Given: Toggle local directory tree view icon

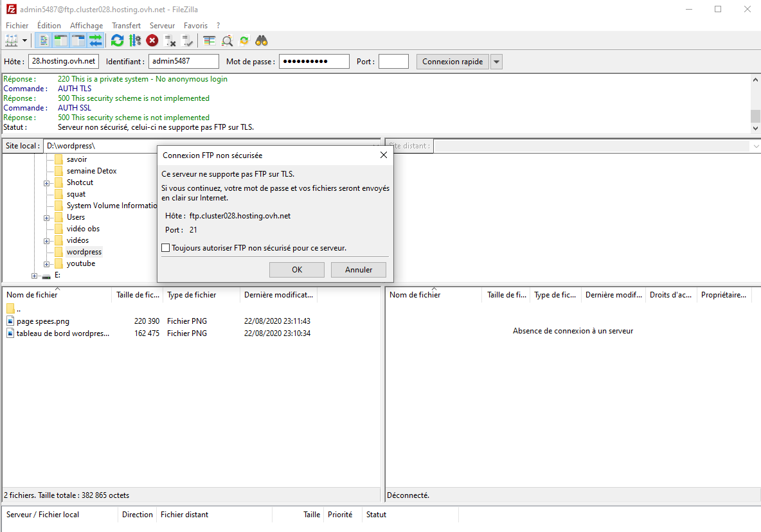Looking at the screenshot, I should [x=61, y=40].
